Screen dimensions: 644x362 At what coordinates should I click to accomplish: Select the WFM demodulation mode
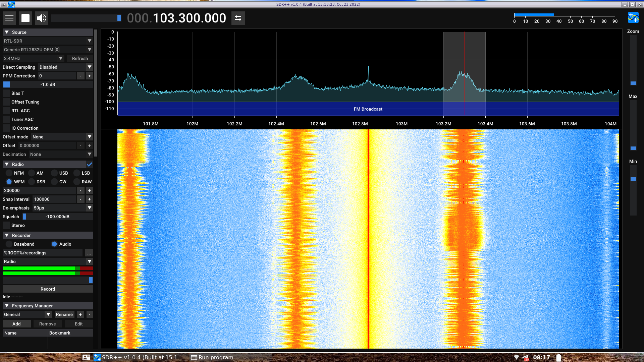tap(9, 182)
